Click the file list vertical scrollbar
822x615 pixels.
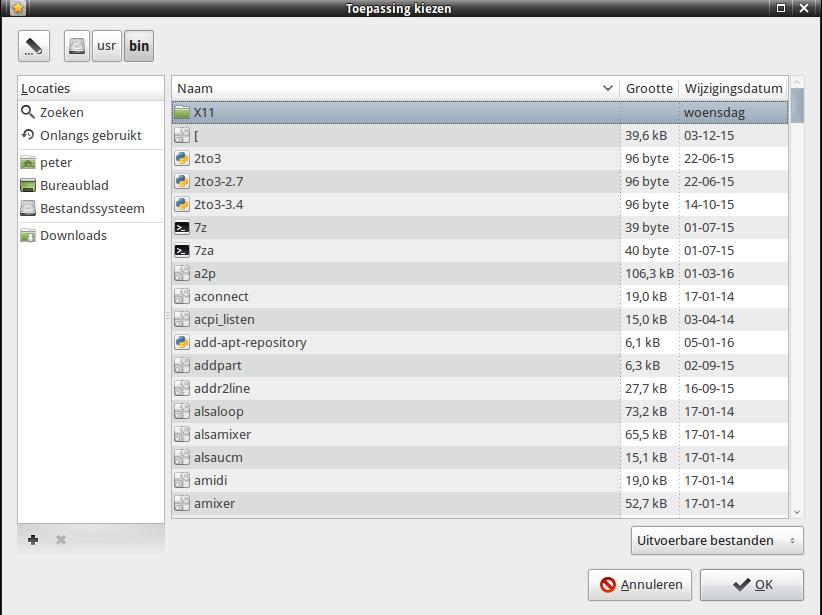click(x=797, y=300)
